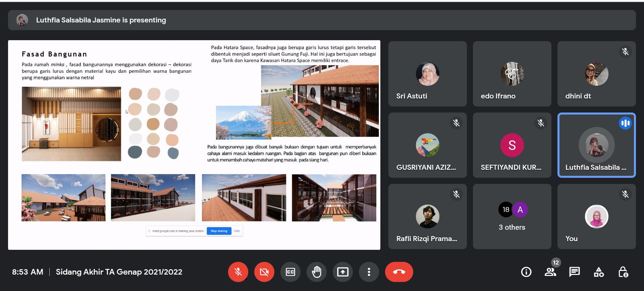Toggle closed captions
Viewport: 644px width, 291px height.
point(290,272)
